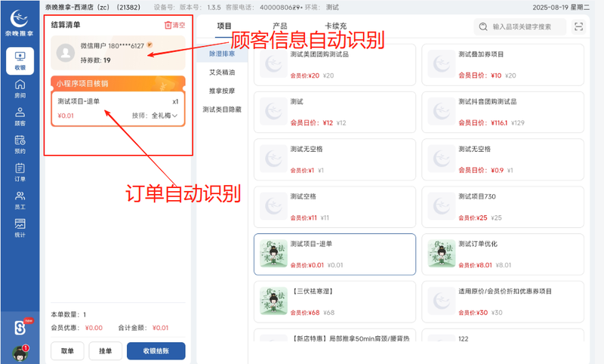Open the user avatar with notification badge

[x=20, y=353]
